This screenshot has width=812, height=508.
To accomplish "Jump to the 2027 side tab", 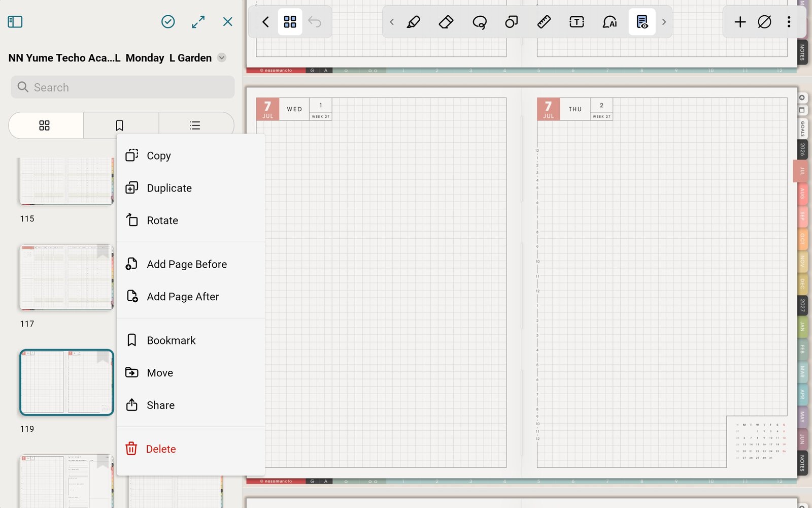I will (x=802, y=305).
